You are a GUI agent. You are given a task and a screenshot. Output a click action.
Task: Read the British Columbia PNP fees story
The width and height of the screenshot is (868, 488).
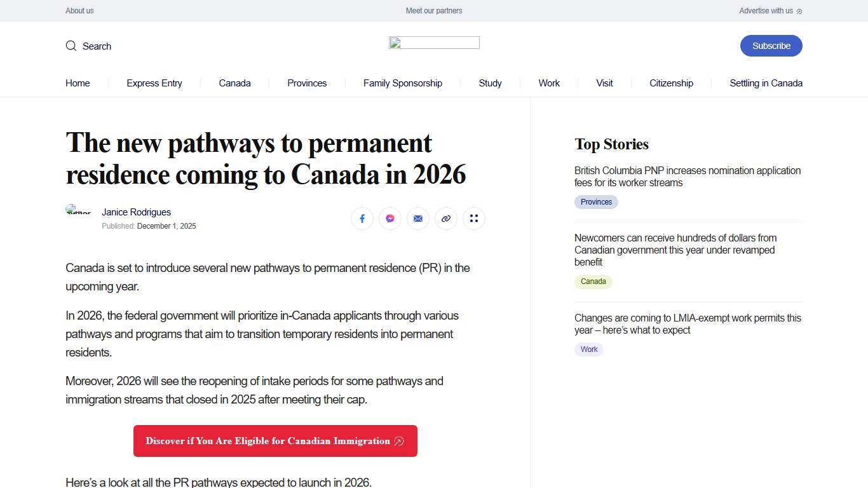(x=688, y=177)
